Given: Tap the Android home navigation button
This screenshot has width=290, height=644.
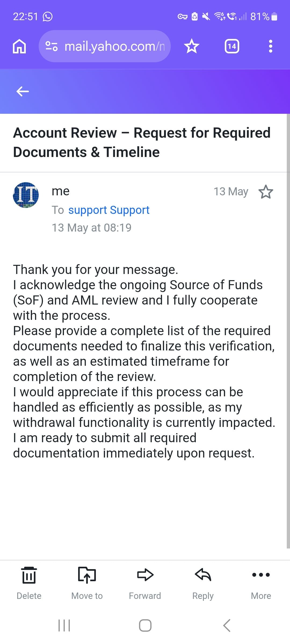Looking at the screenshot, I should [x=145, y=625].
